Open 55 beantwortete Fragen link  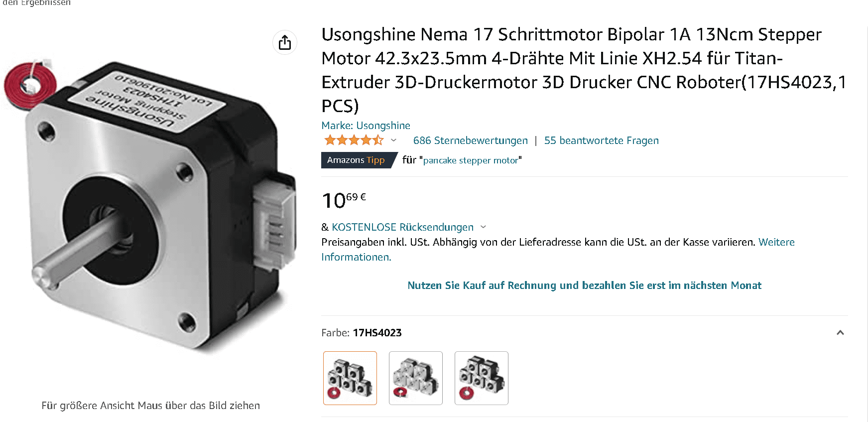[x=602, y=141]
